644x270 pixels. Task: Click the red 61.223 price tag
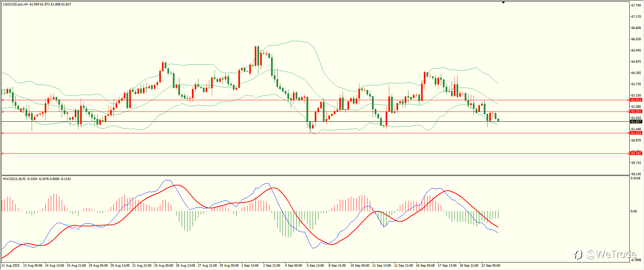coord(636,133)
